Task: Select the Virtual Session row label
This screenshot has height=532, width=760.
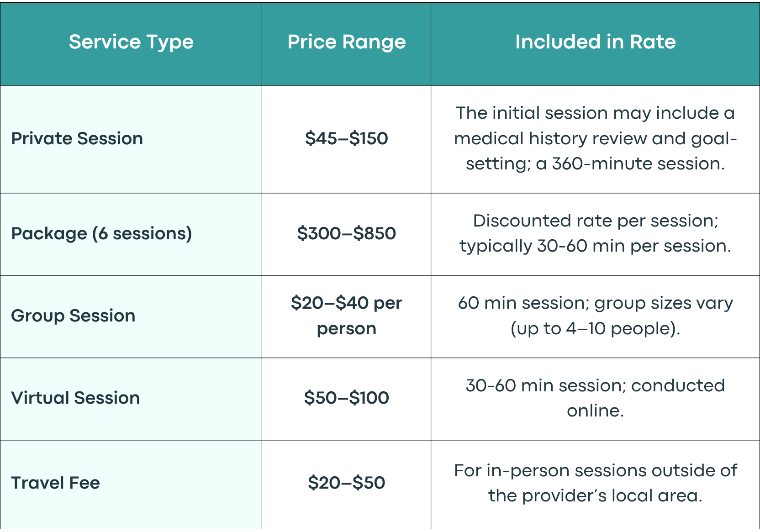Action: [75, 398]
